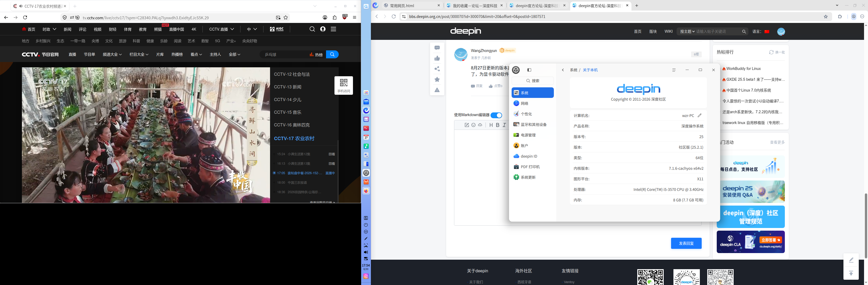Click the pencil icon beside computer name wzr-PC
This screenshot has height=285, width=868.
click(700, 116)
